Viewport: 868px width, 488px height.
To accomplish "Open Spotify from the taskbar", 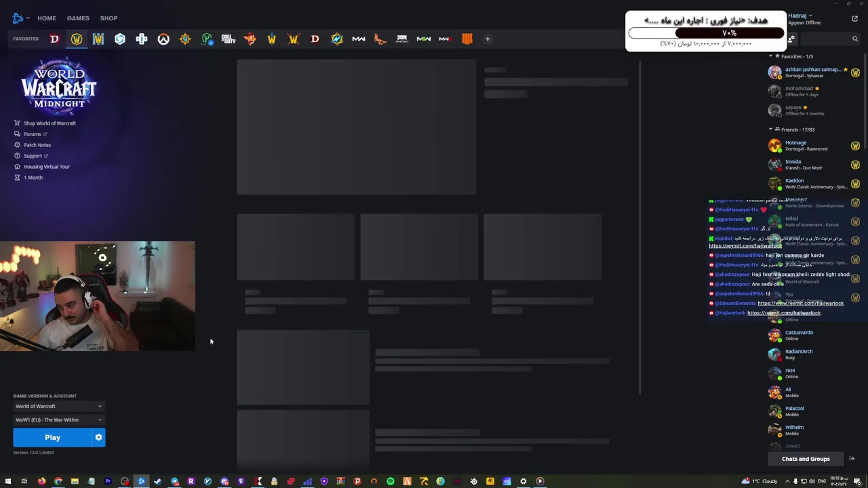I will 391,481.
